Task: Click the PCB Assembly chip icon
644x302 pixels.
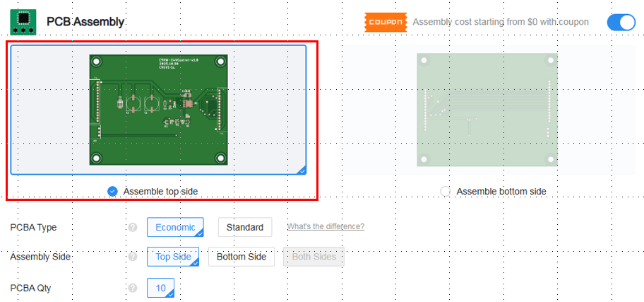Action: point(23,22)
